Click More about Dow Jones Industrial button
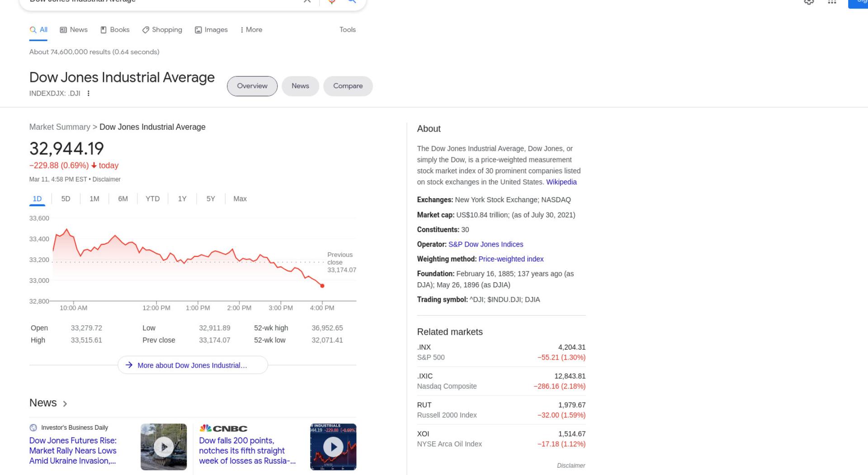The image size is (868, 475). point(193,365)
